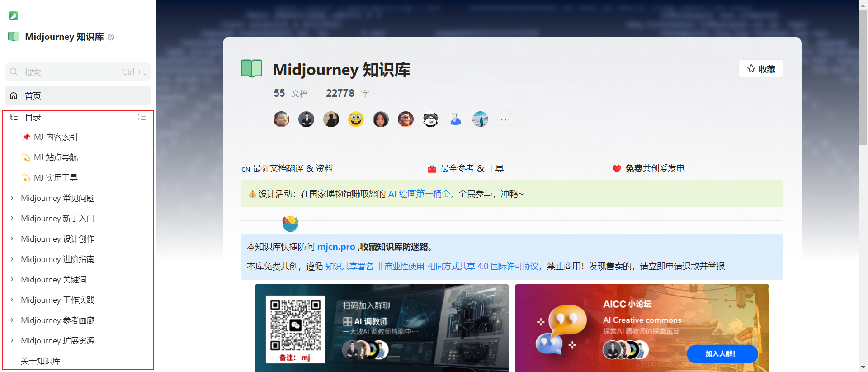The image size is (868, 372).
Task: Open the AI 绘画第一桶金 link
Action: pos(419,194)
